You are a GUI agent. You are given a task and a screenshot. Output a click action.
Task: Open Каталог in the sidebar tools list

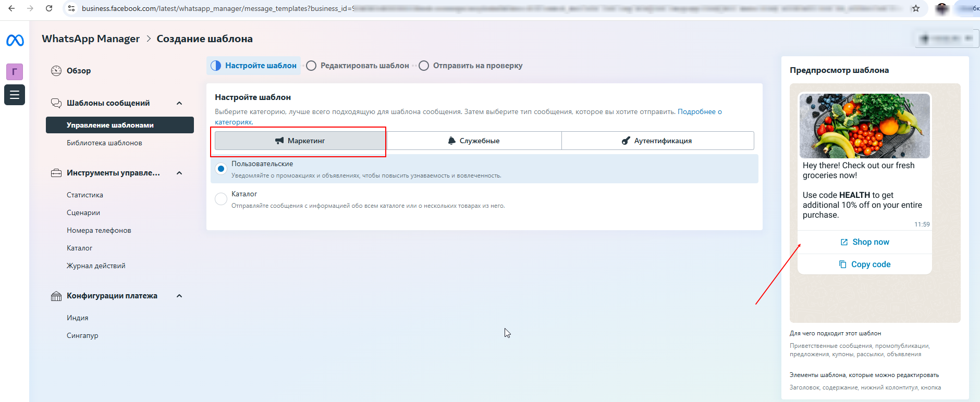pyautogui.click(x=79, y=248)
